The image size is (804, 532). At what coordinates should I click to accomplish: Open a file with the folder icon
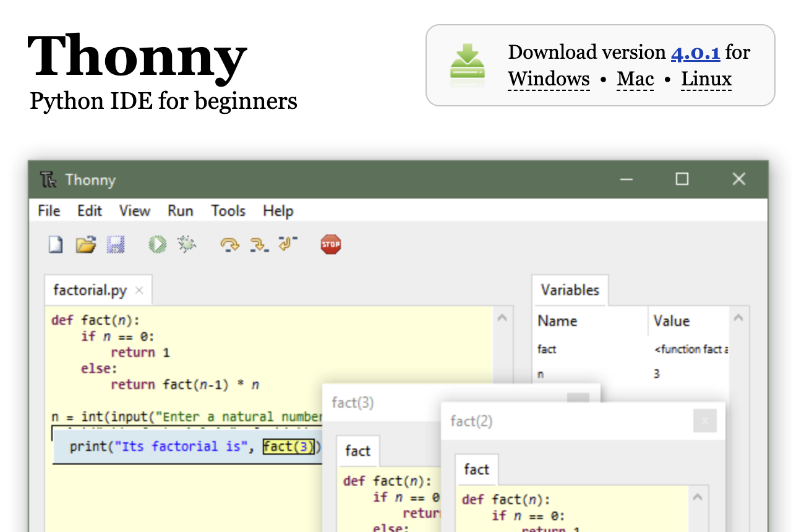point(86,244)
